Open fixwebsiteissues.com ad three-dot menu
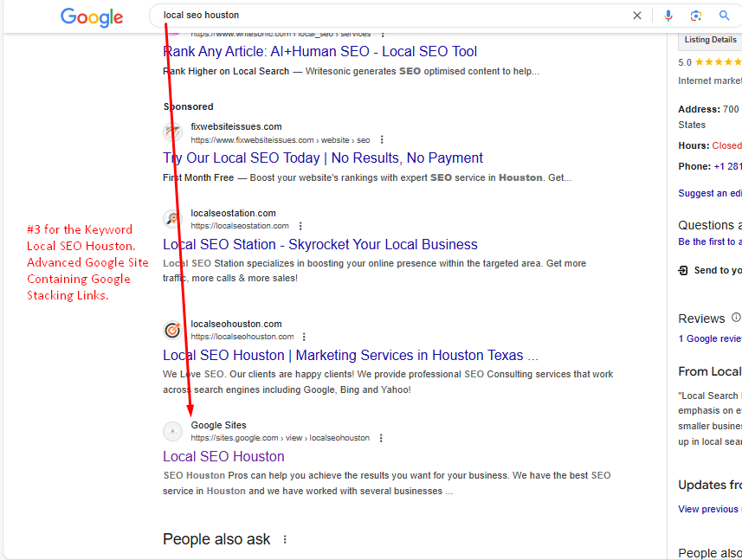Viewport: 742px width, 560px height. pyautogui.click(x=382, y=139)
